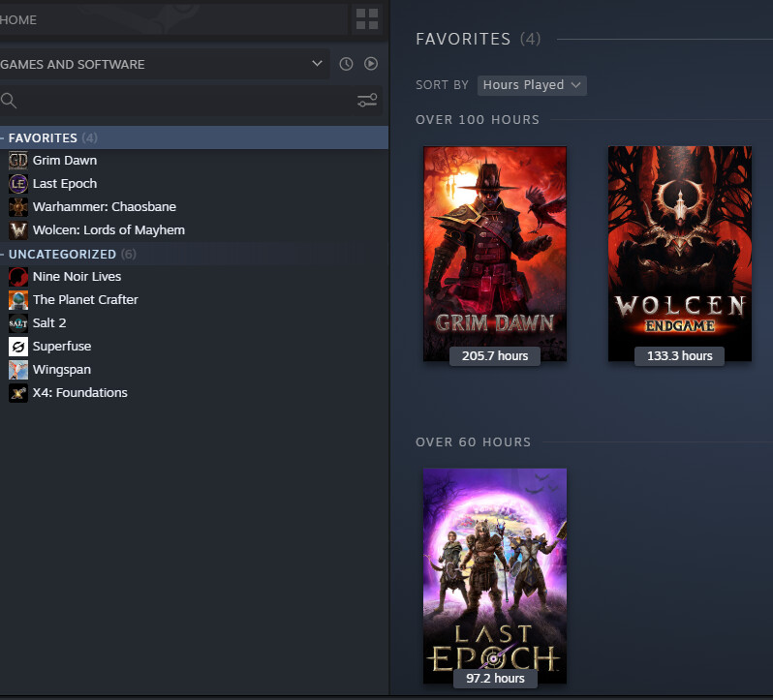Image resolution: width=773 pixels, height=700 pixels.
Task: Click the search magnifier icon
Action: 9,101
